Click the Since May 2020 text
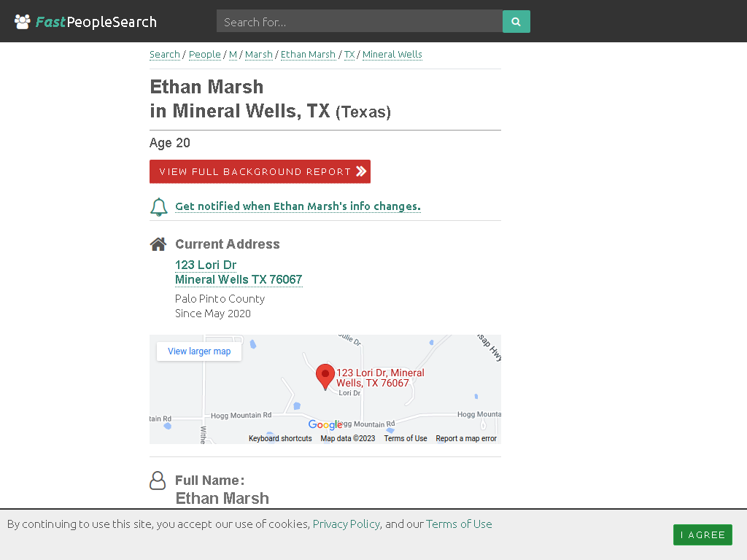Image resolution: width=747 pixels, height=560 pixels. [213, 314]
